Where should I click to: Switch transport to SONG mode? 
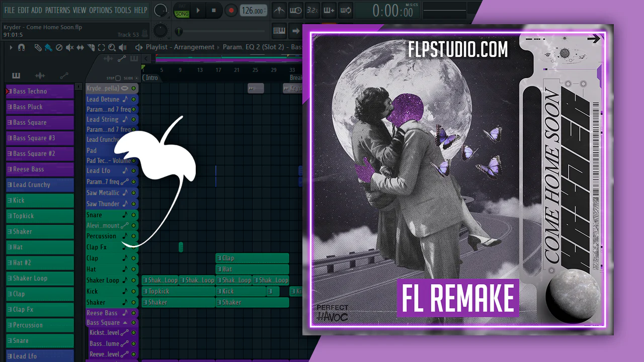(182, 14)
